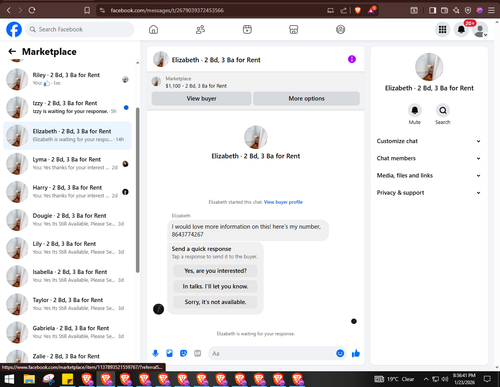
Task: Send quick response 'Yes, are you interested?'
Action: click(x=215, y=271)
